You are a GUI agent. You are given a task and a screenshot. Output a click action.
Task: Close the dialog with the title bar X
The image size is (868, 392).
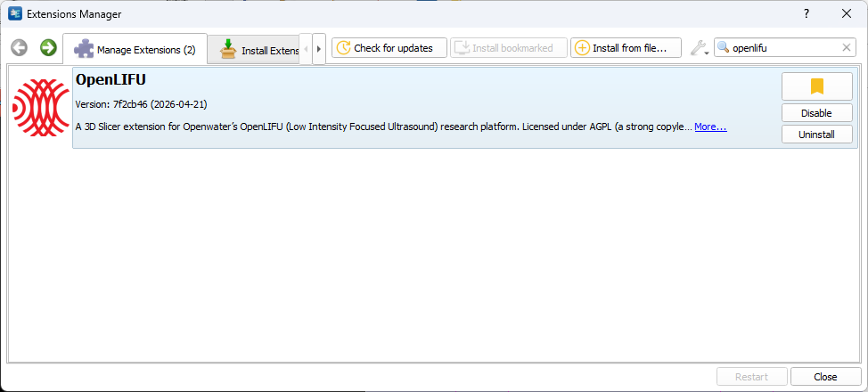pyautogui.click(x=846, y=14)
